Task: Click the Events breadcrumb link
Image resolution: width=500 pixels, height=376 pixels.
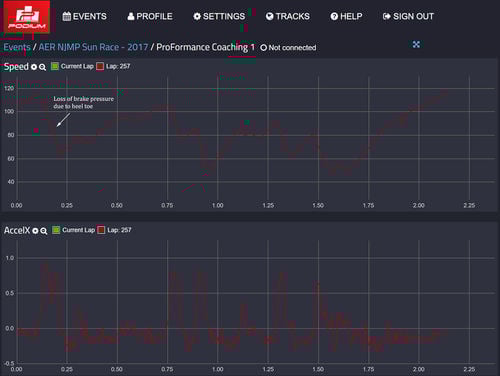Action: point(17,47)
